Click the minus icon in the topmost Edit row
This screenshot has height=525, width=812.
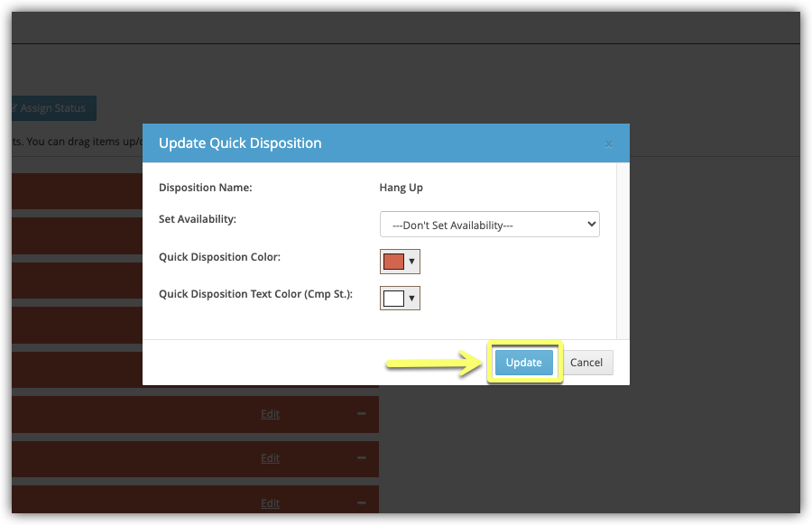362,413
